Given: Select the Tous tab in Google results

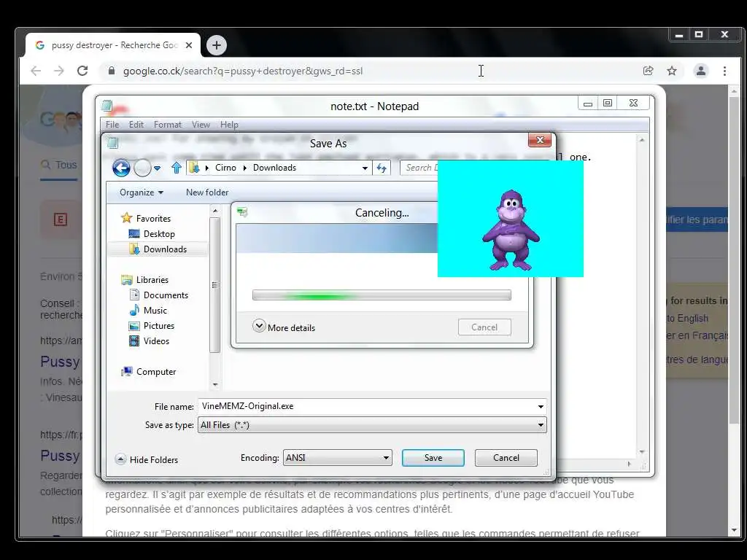Looking at the screenshot, I should 59,166.
